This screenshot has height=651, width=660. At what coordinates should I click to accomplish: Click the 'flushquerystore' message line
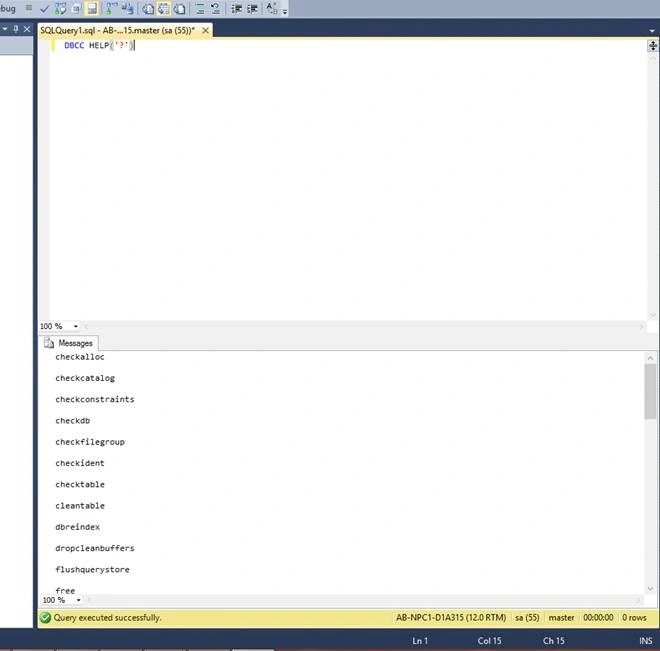click(x=92, y=569)
